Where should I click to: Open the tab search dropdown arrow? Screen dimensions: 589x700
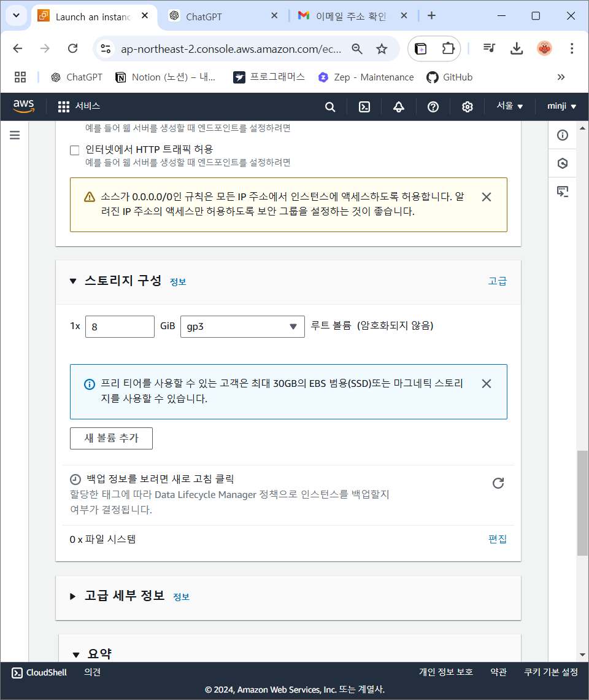click(x=17, y=15)
